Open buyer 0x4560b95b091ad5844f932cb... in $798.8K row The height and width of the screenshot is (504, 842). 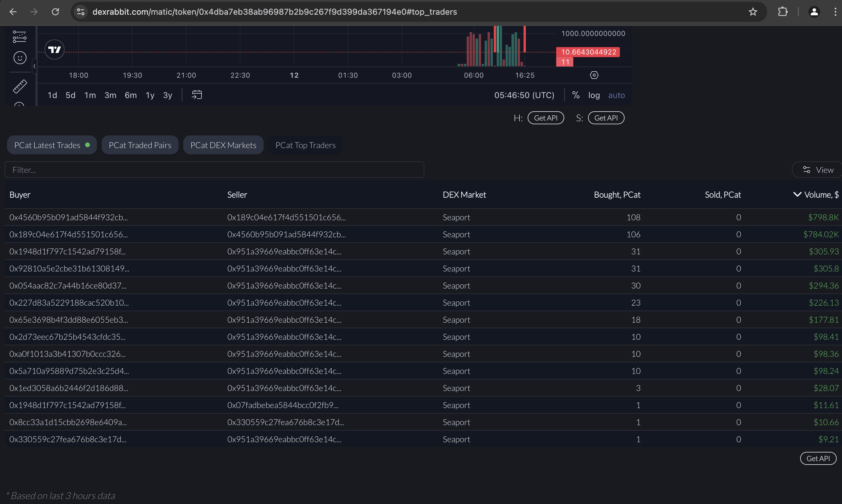click(x=69, y=217)
